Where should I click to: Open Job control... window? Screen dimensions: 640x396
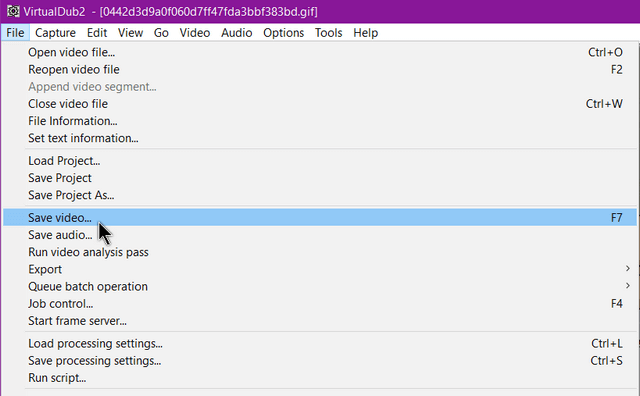[320, 303]
